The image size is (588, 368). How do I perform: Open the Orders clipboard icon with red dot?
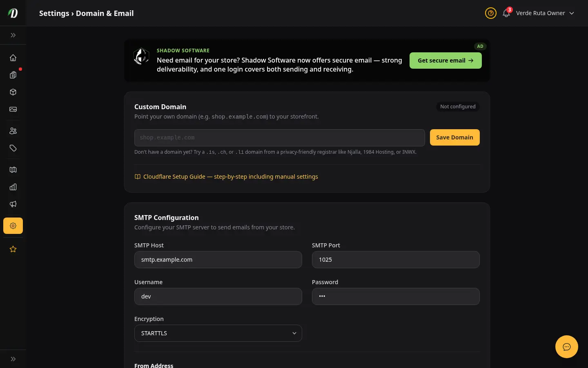[13, 75]
